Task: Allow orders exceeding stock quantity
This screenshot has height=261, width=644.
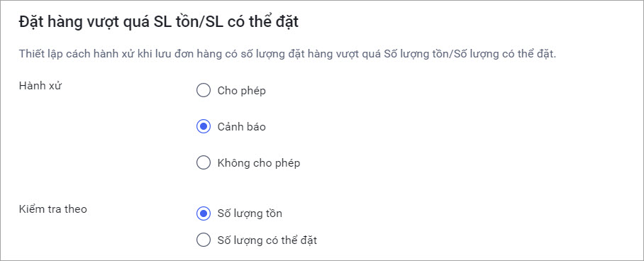Action: click(x=204, y=90)
